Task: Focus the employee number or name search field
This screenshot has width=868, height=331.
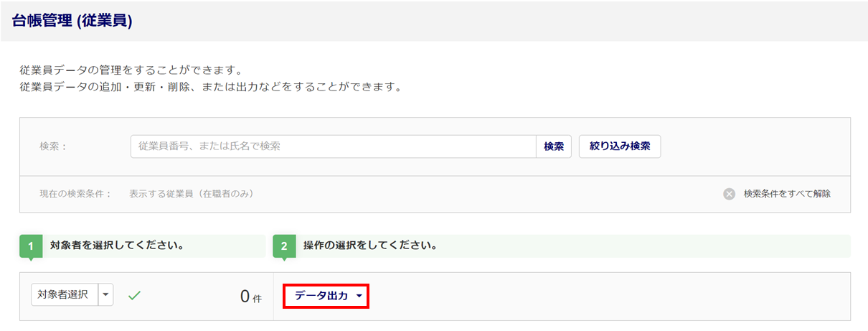Action: (334, 146)
